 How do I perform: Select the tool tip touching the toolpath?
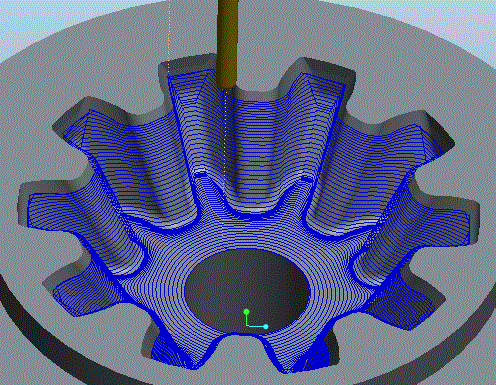coord(228,86)
